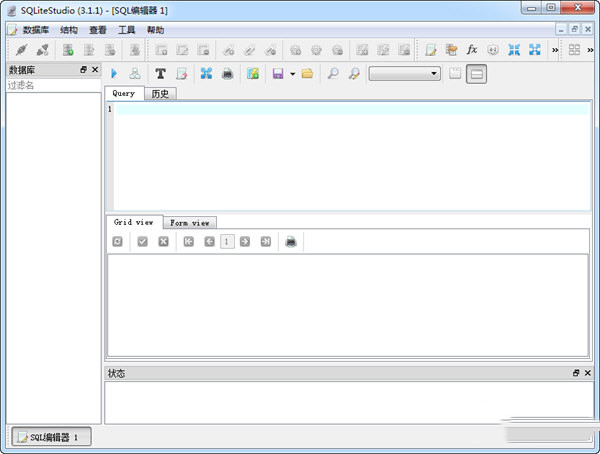Click the grid refresh data button

tap(117, 242)
